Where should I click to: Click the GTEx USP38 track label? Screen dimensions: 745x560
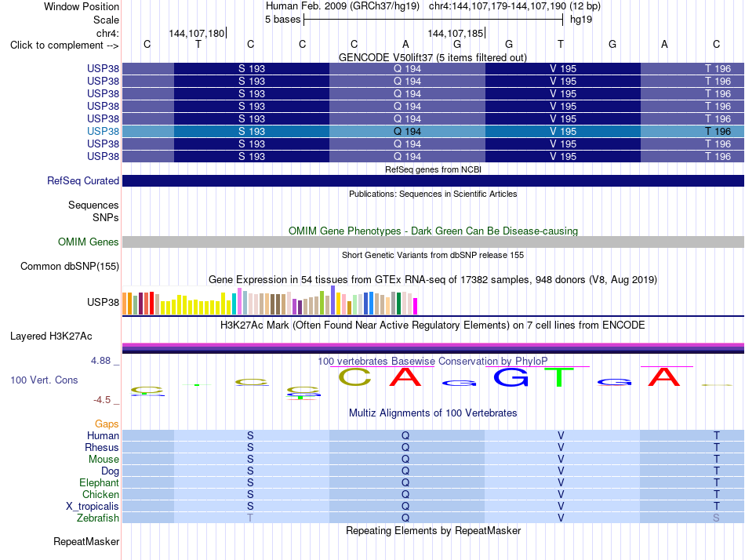[103, 302]
